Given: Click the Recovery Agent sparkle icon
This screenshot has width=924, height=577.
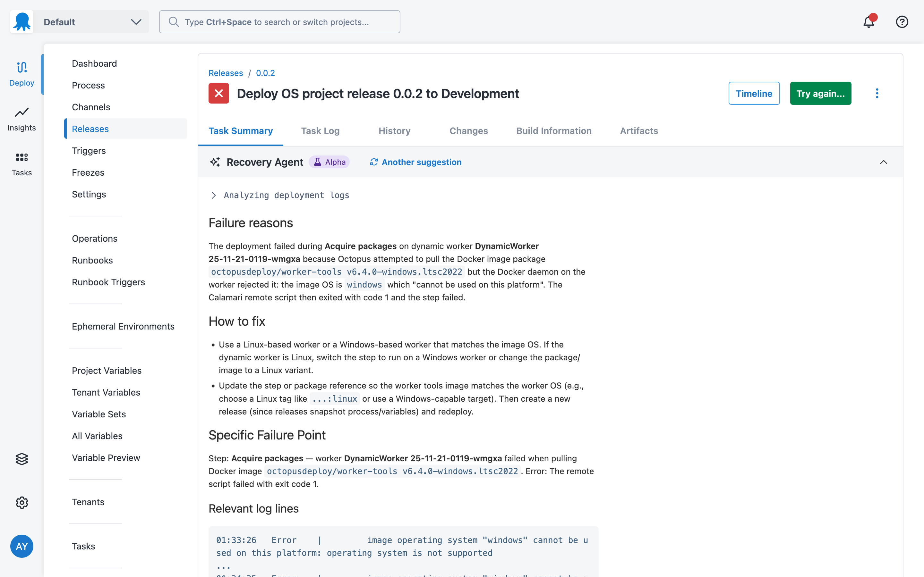Looking at the screenshot, I should tap(215, 162).
